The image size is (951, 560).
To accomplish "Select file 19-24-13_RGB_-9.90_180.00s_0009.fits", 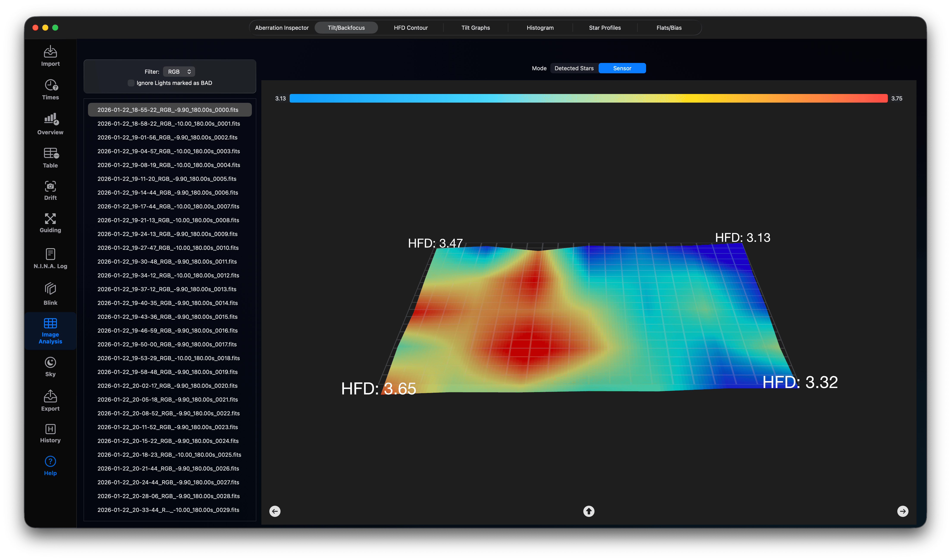I will click(x=169, y=234).
